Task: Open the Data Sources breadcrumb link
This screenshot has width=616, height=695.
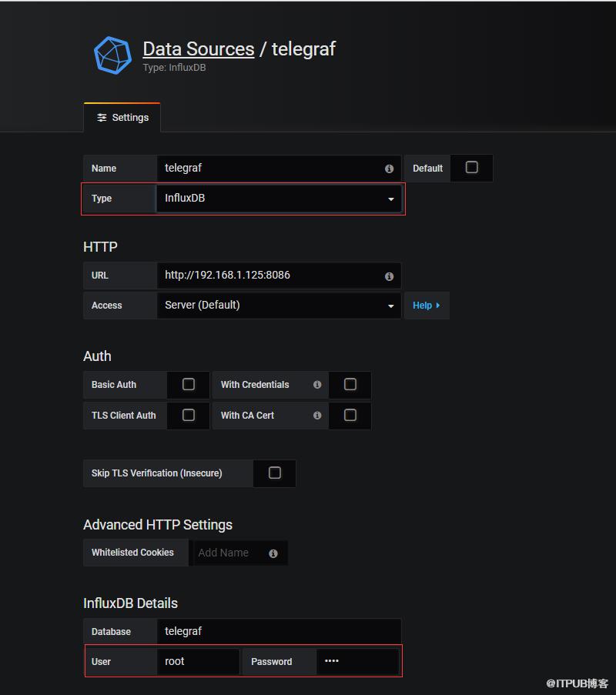Action: click(199, 48)
